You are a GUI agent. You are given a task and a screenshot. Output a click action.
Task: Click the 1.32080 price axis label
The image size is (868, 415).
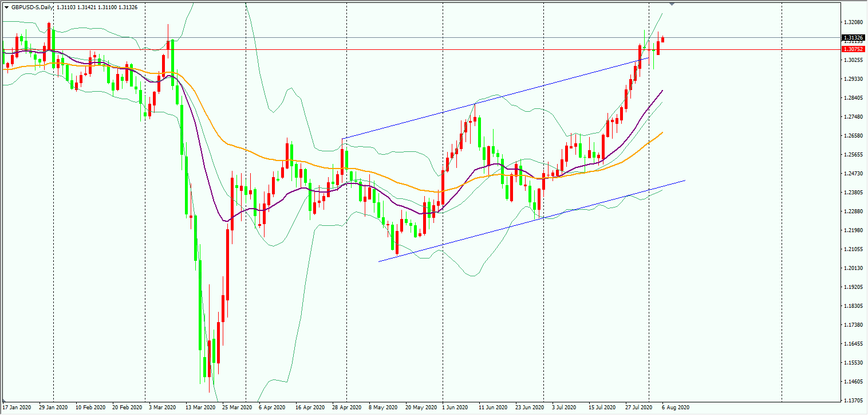click(853, 22)
